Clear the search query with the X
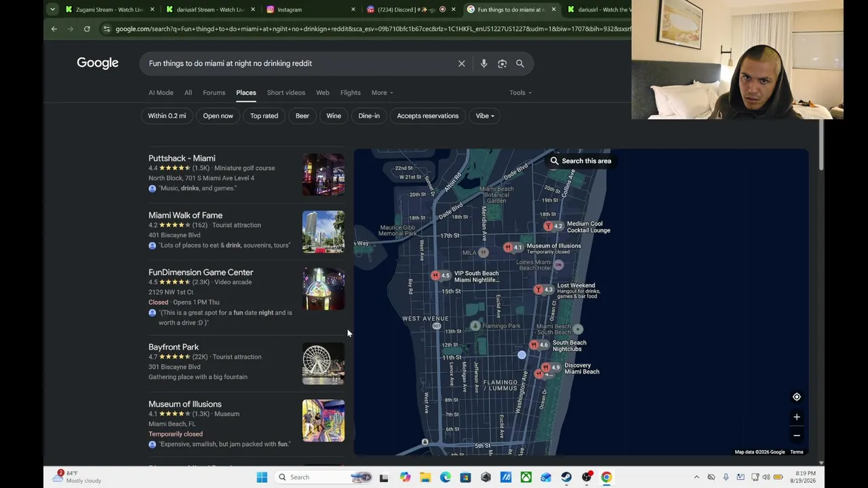The height and width of the screenshot is (488, 868). point(462,64)
